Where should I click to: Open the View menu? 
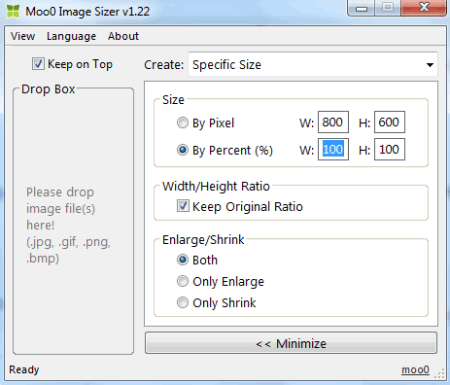point(23,36)
